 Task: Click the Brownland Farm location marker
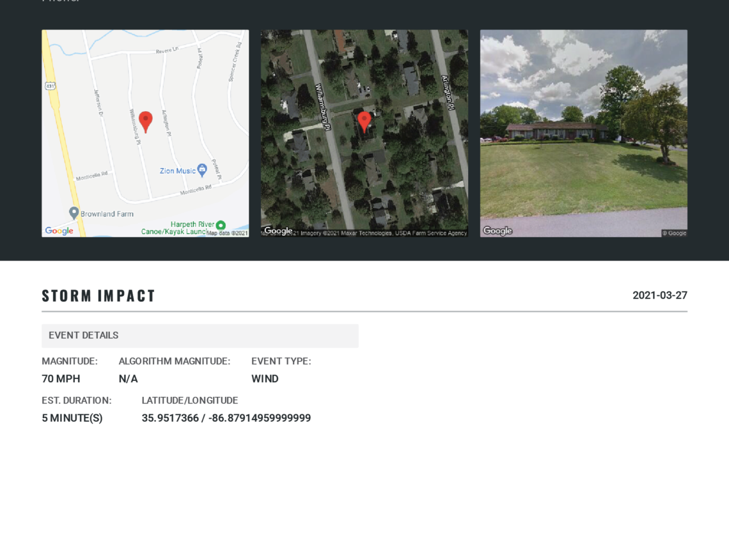click(74, 213)
